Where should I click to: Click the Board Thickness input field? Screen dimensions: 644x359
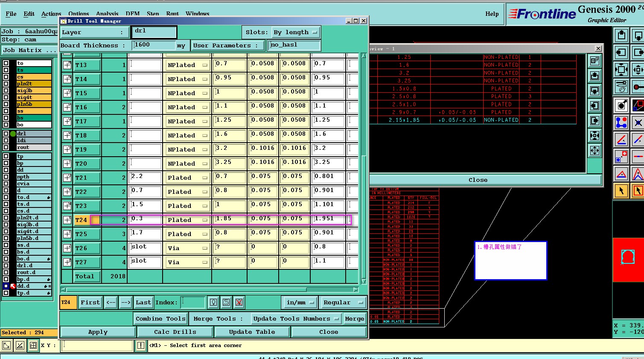[154, 45]
